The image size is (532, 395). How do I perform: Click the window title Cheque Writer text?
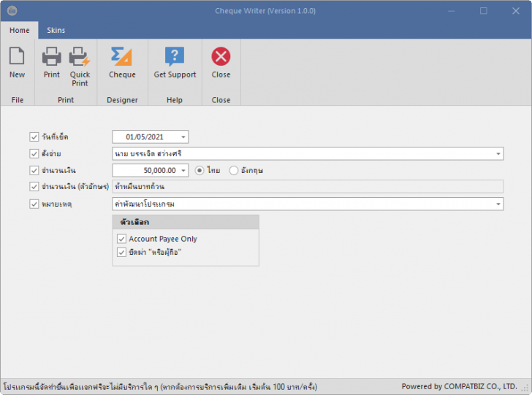coord(265,11)
